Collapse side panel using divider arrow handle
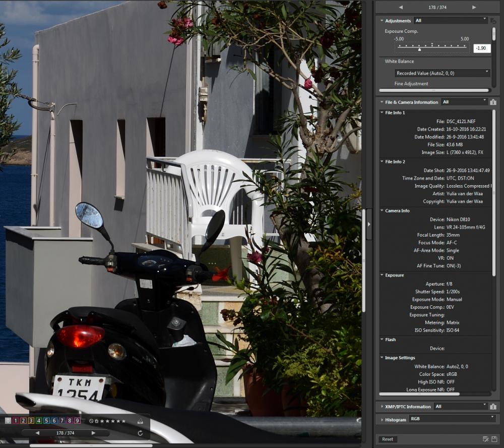 (x=369, y=224)
